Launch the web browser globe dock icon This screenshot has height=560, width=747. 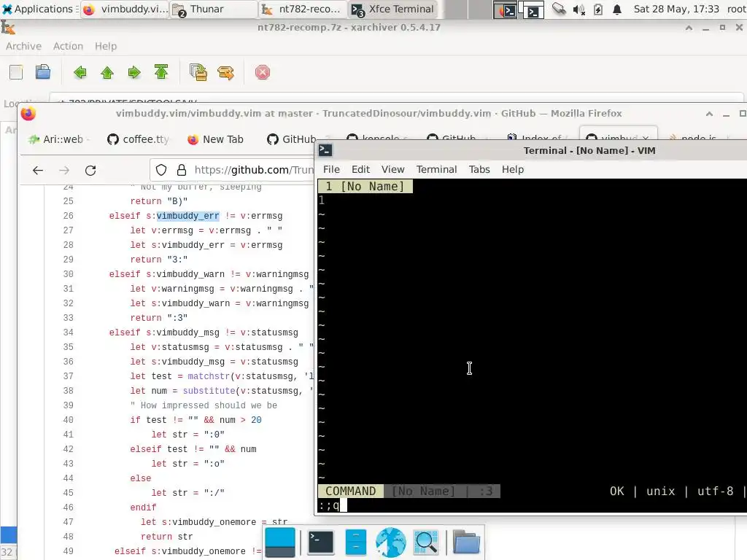tap(391, 542)
